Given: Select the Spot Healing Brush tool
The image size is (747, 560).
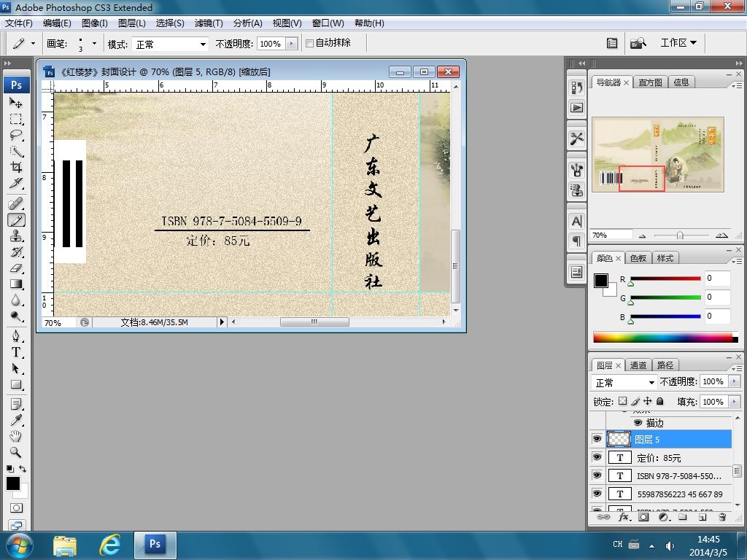Looking at the screenshot, I should [16, 204].
